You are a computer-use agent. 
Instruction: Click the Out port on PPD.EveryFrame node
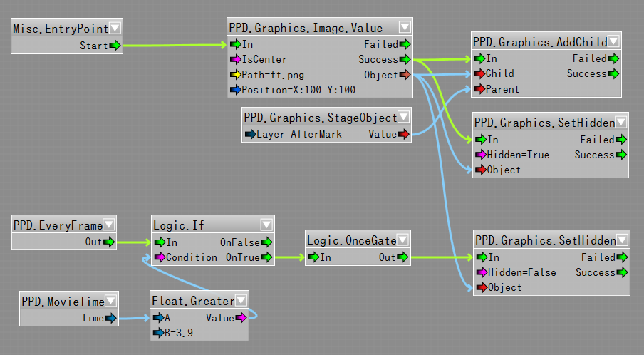(108, 242)
